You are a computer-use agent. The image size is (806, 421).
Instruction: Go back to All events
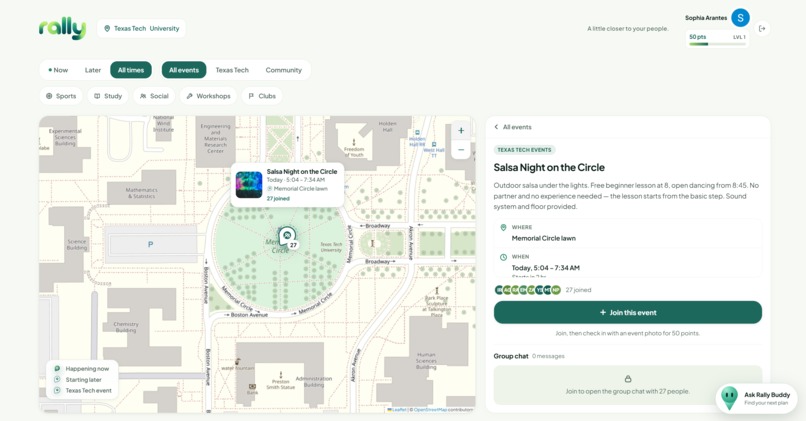click(512, 127)
